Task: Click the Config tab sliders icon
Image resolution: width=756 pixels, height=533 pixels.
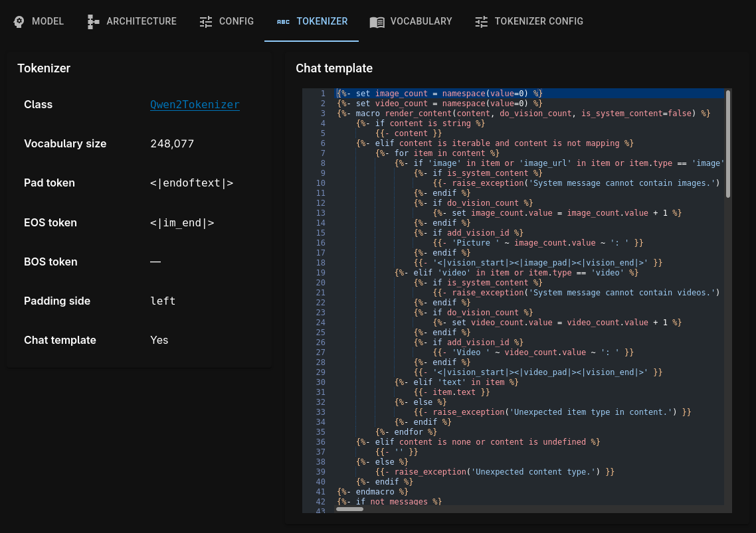Action: (x=206, y=22)
